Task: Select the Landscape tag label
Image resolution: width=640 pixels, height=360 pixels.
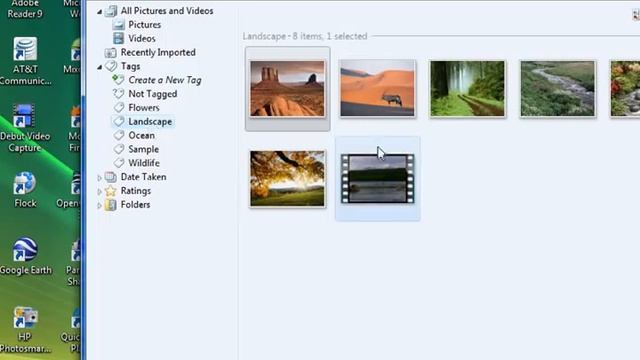Action: [150, 122]
